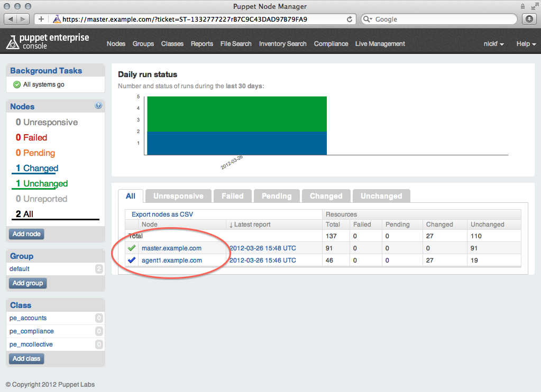Open the pe_accounts class link

point(28,318)
